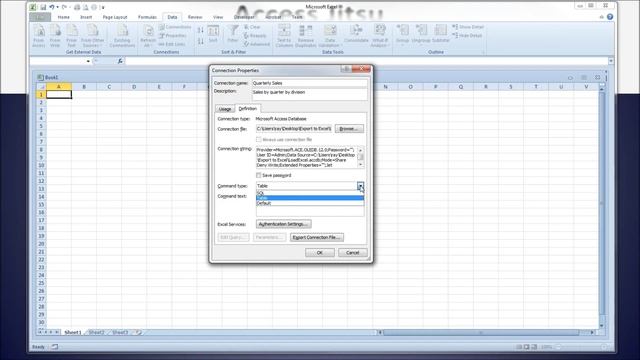Tick the Save password checkbox

coord(259,175)
